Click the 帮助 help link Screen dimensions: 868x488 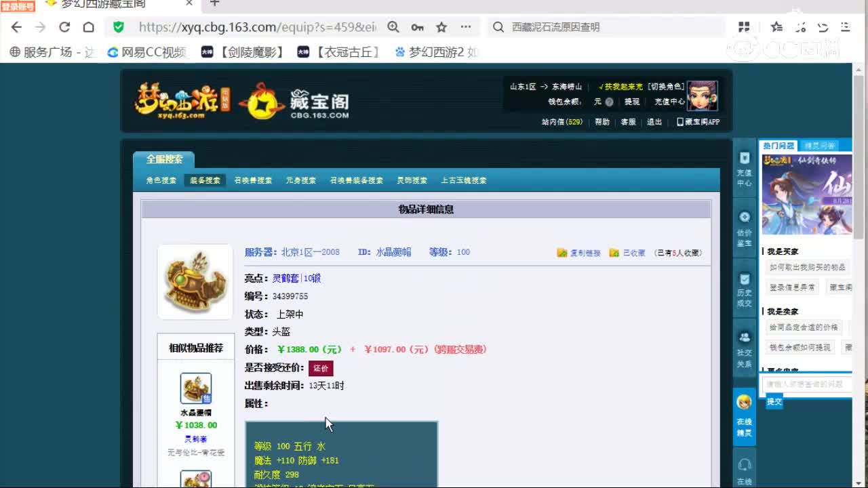point(602,122)
